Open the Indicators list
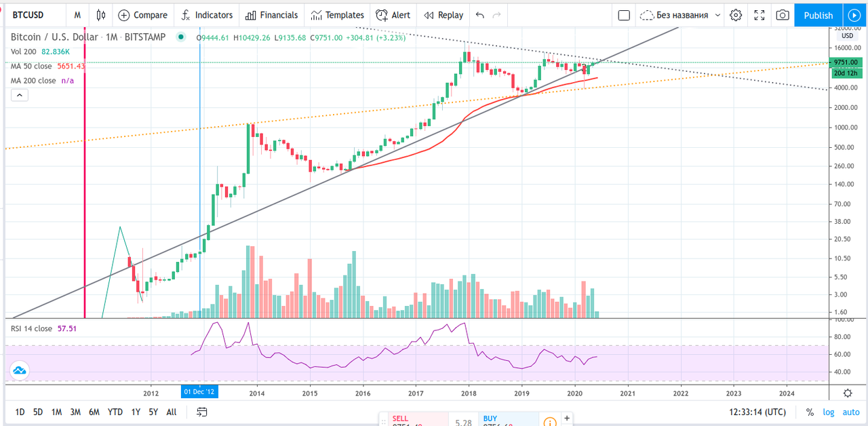 click(x=206, y=15)
